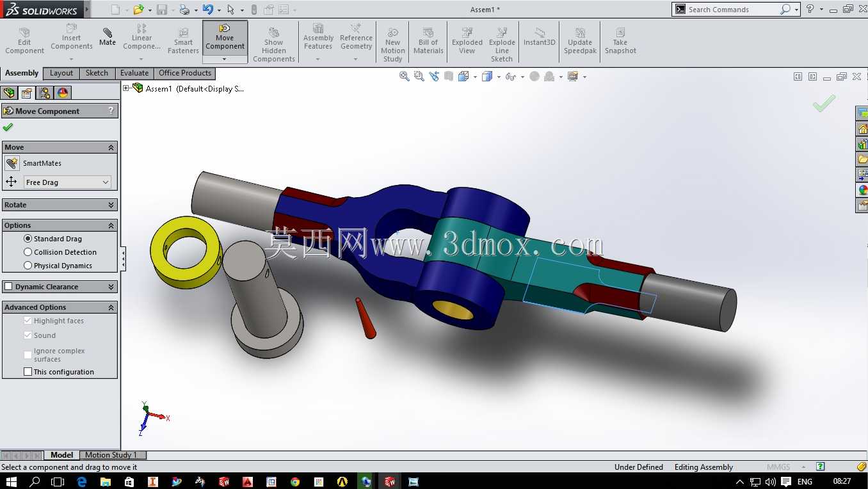Viewport: 868px width, 489px height.
Task: Open the arrow under Insert Components
Action: (x=72, y=59)
